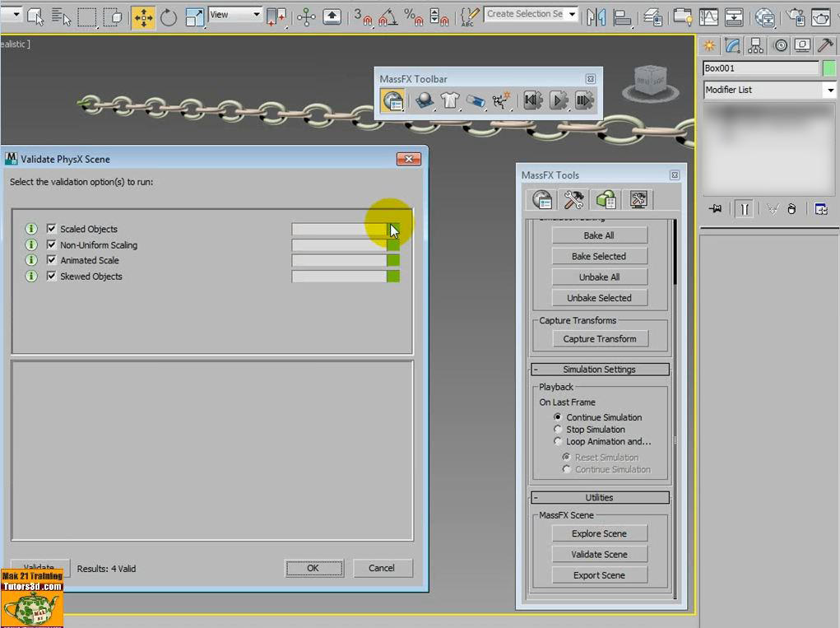Uncheck the Animated Scale checkbox
This screenshot has width=840, height=628.
click(x=52, y=260)
